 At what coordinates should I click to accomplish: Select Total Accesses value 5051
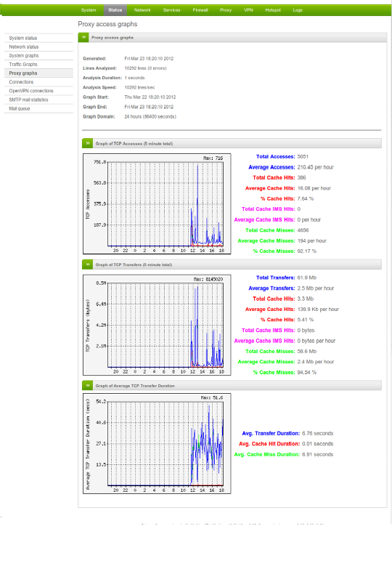pos(303,157)
